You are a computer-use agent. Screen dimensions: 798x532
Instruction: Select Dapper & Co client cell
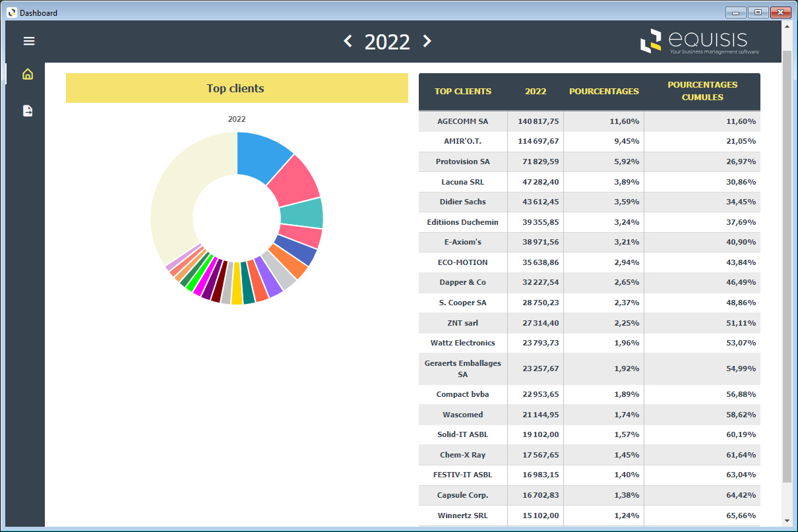463,283
